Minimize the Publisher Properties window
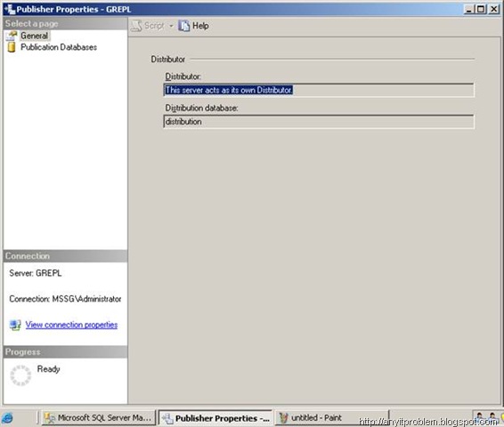Image resolution: width=504 pixels, height=427 pixels. [469, 9]
